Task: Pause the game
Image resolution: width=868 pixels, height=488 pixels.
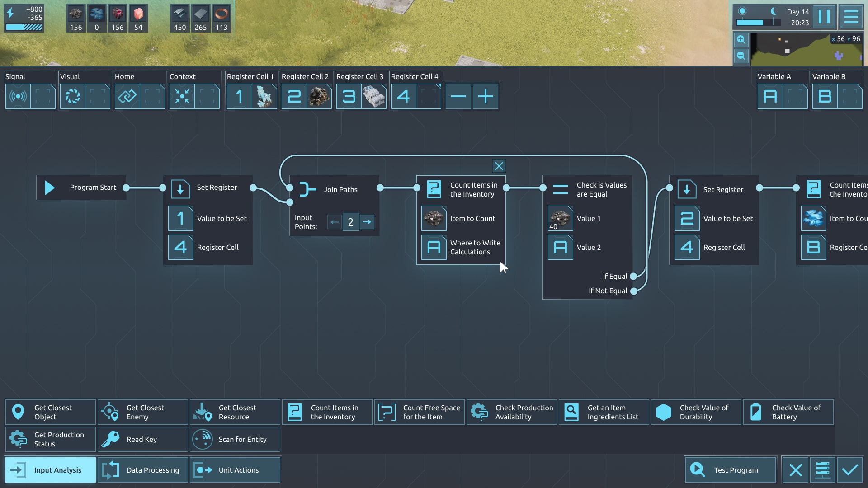Action: 824,17
